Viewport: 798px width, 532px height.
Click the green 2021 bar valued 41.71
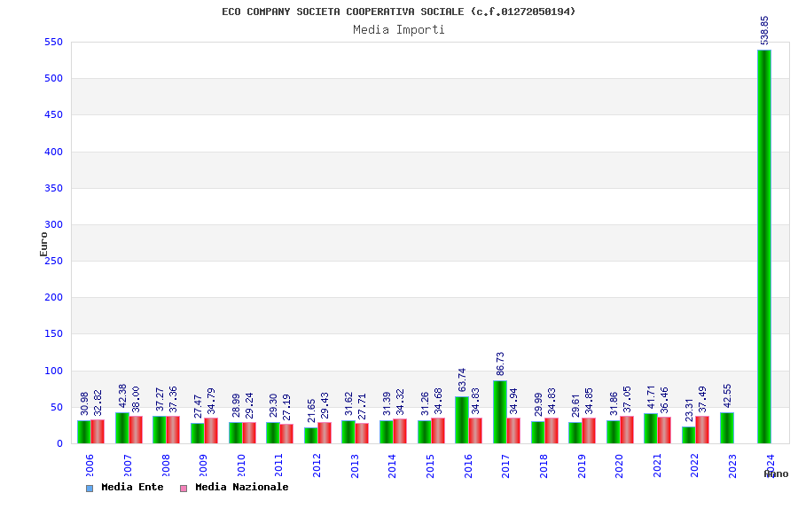pyautogui.click(x=651, y=428)
